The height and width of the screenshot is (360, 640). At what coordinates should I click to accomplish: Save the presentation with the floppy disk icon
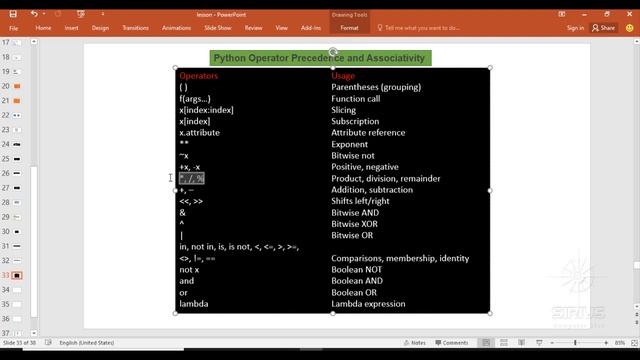coord(13,14)
